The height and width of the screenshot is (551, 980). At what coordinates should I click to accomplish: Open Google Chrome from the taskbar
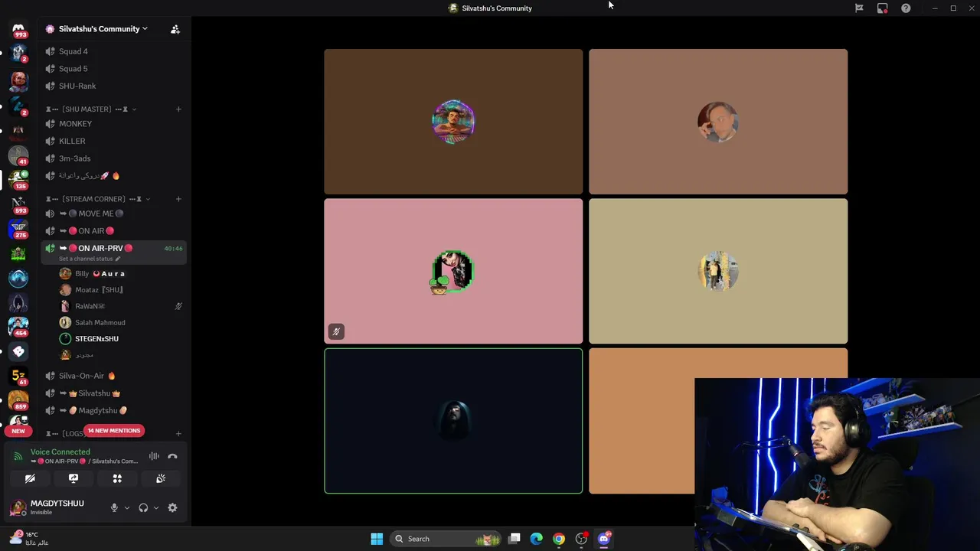pyautogui.click(x=559, y=539)
